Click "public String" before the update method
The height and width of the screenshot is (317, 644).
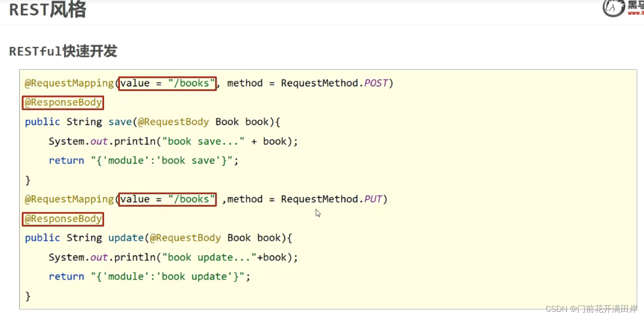(x=64, y=238)
